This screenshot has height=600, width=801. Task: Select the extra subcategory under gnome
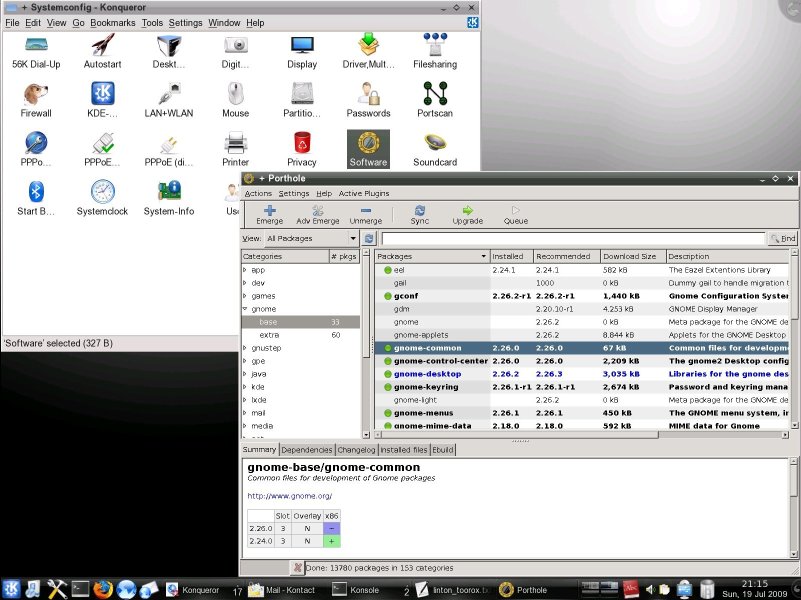pos(300,335)
